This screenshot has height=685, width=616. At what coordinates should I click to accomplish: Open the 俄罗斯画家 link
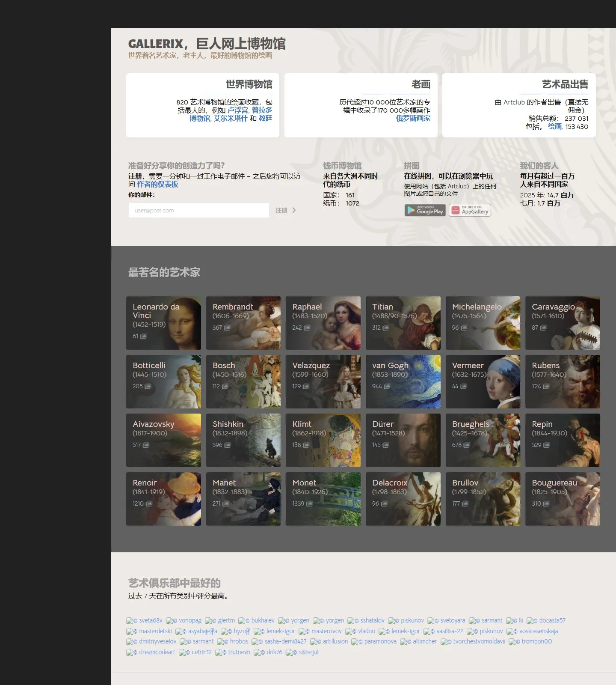click(x=413, y=118)
